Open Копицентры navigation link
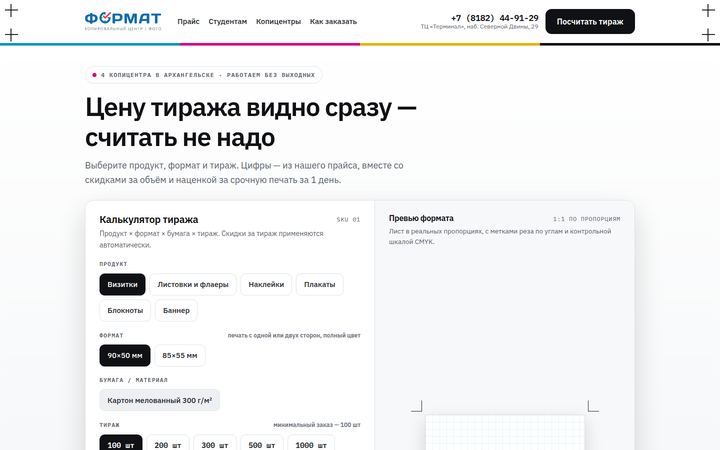Viewport: 720px width, 450px height. pyautogui.click(x=278, y=22)
